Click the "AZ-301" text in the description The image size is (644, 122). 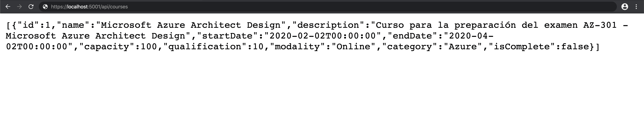click(x=600, y=25)
